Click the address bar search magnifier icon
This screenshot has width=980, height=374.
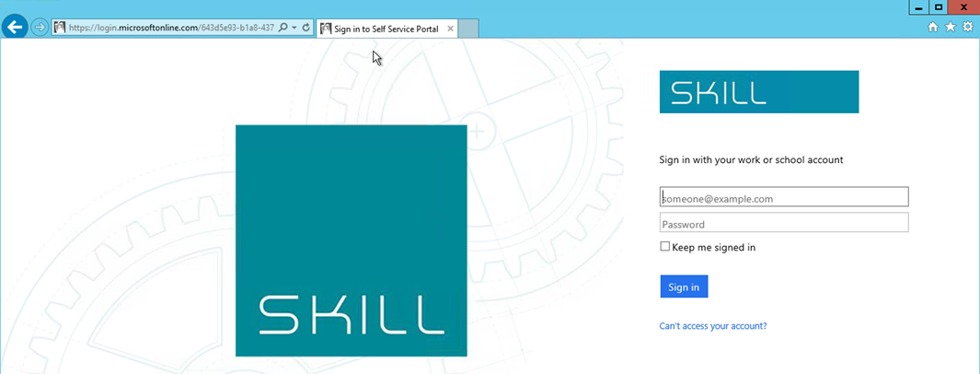[x=282, y=28]
